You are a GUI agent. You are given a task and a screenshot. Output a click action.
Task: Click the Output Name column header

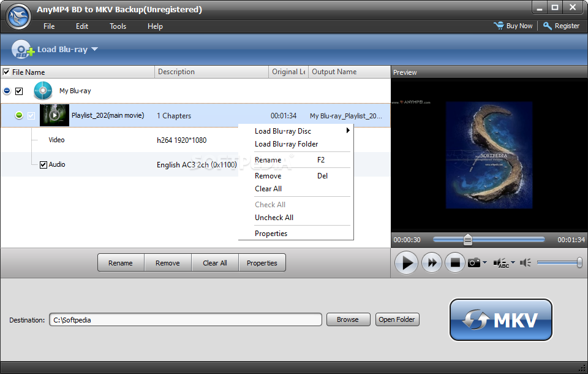tap(349, 72)
